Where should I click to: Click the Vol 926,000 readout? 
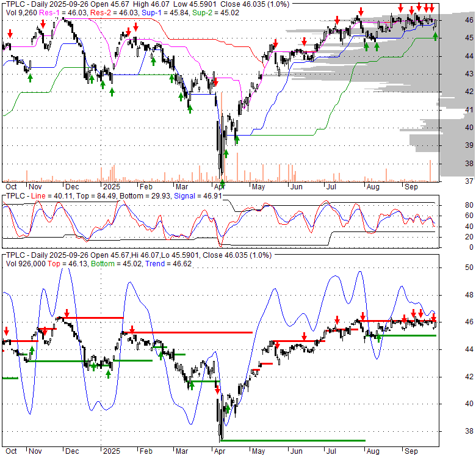click(x=26, y=264)
